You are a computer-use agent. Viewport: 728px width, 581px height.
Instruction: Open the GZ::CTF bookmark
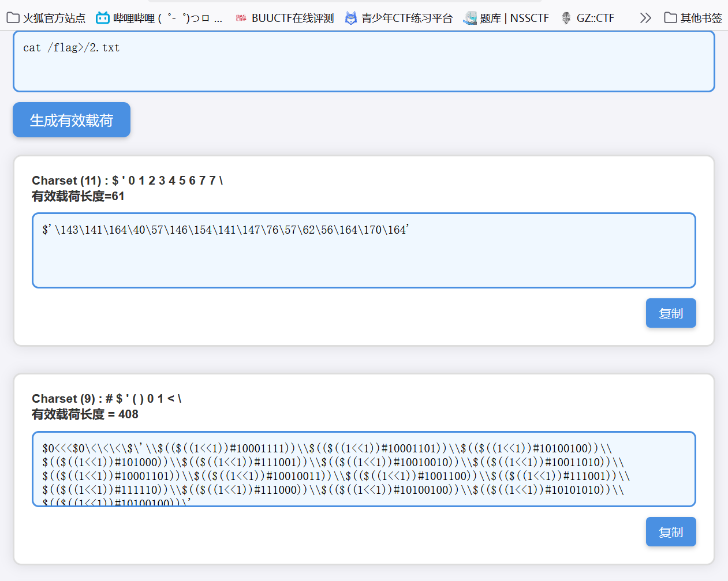tap(588, 18)
